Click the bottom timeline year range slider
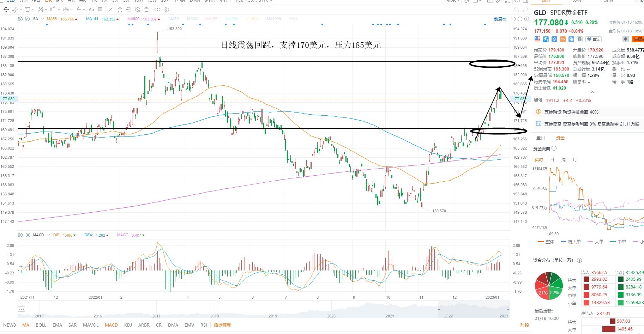Image resolution: width=644 pixels, height=334 pixels. pyautogui.click(x=474, y=309)
